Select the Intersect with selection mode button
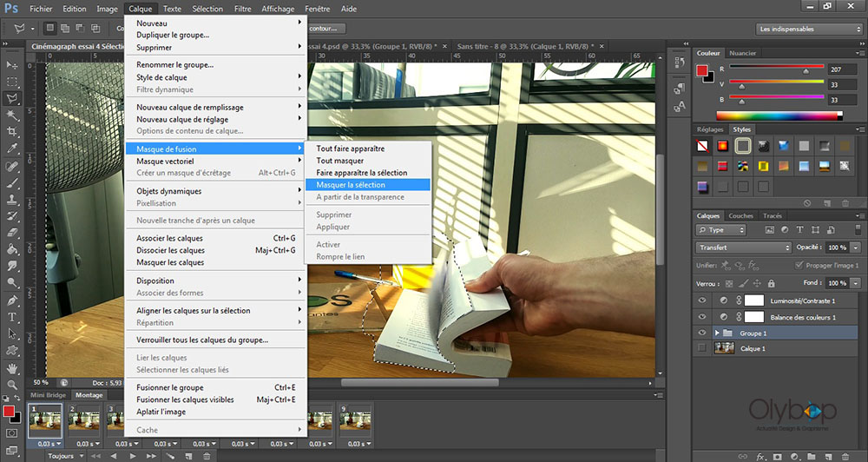The width and height of the screenshot is (868, 462). coord(95,29)
